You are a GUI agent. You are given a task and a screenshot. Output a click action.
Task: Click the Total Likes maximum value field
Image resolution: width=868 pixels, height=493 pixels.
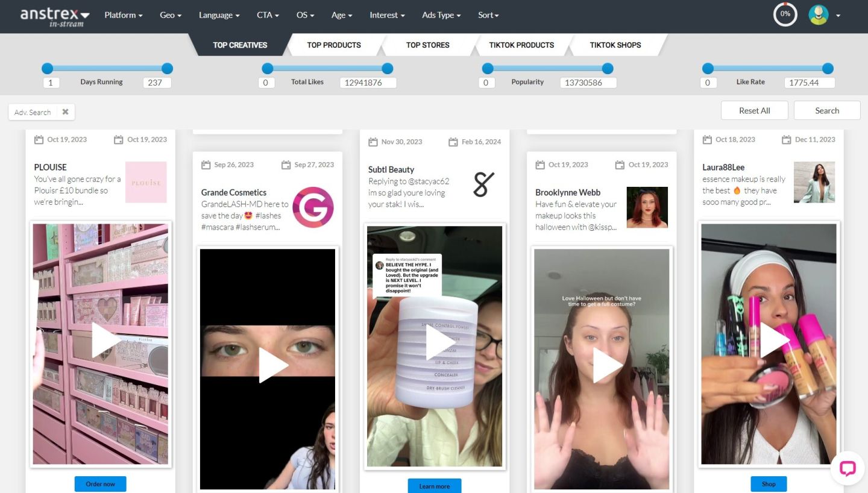click(x=367, y=83)
